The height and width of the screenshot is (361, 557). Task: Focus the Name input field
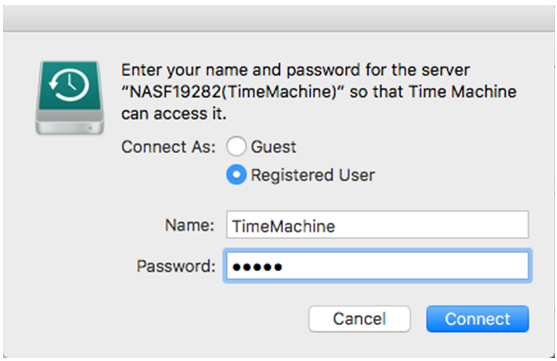click(x=377, y=225)
